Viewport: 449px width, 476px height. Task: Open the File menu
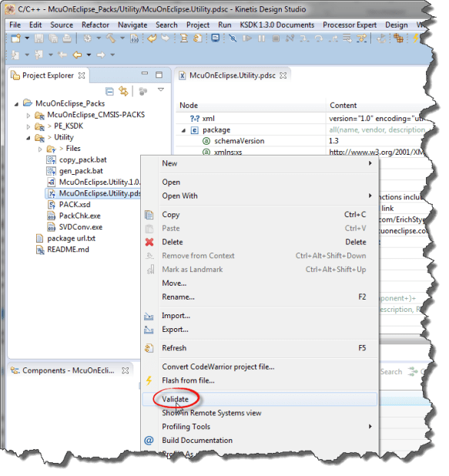coord(15,25)
